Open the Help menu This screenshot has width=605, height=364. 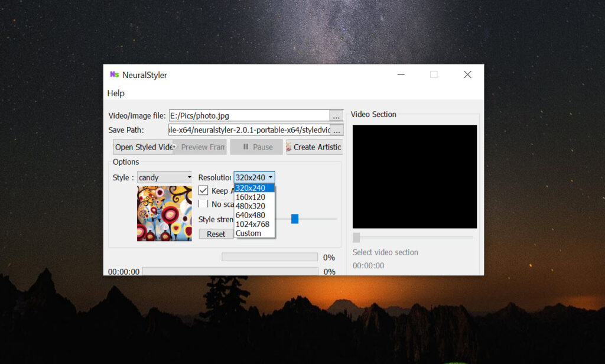pyautogui.click(x=116, y=93)
